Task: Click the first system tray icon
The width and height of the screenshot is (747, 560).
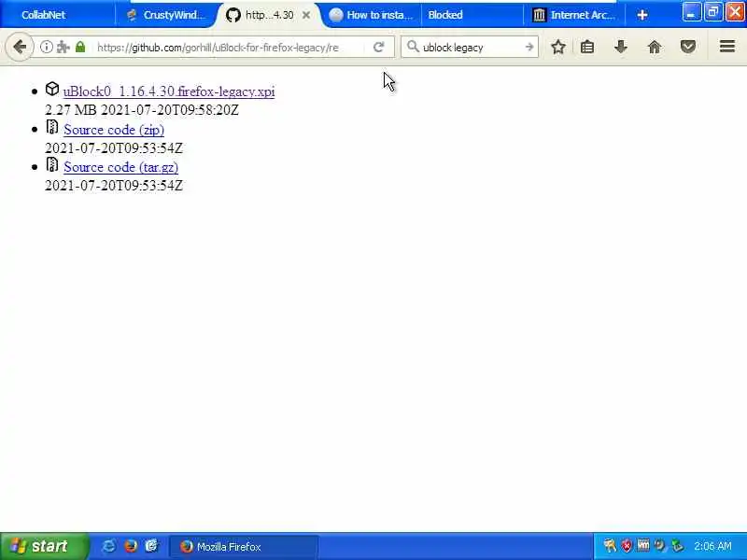Action: tap(610, 545)
